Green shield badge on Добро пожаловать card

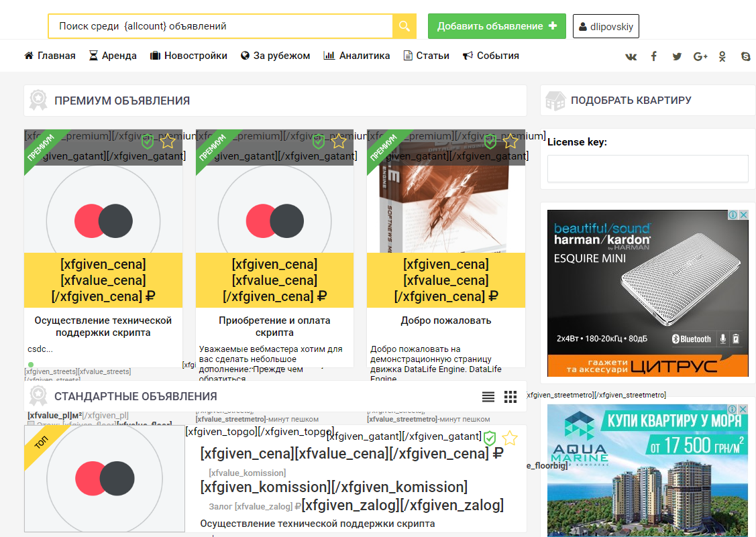pos(490,141)
